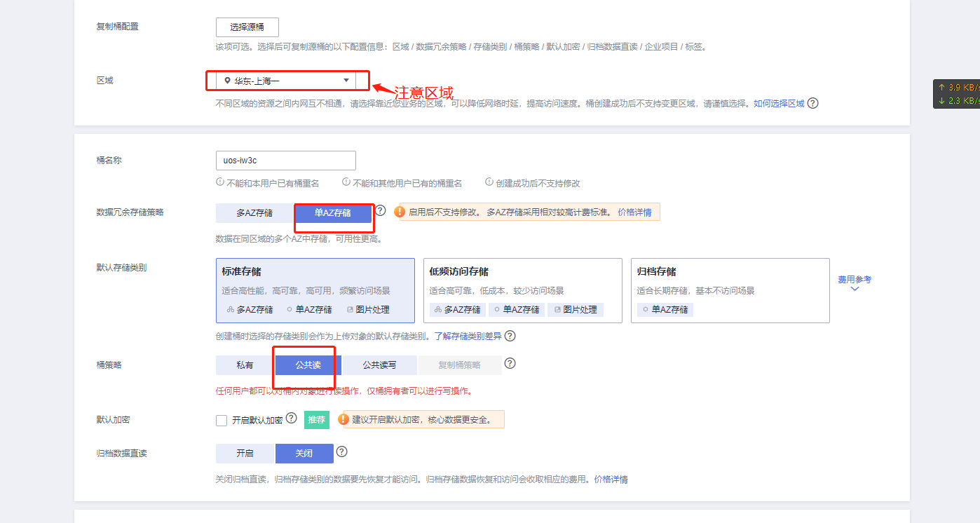Choose 标准存储 storage class card

[x=315, y=290]
